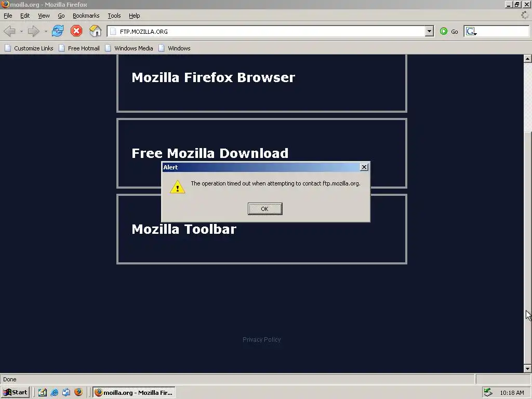Show desktop via quick launch icon

click(43, 392)
